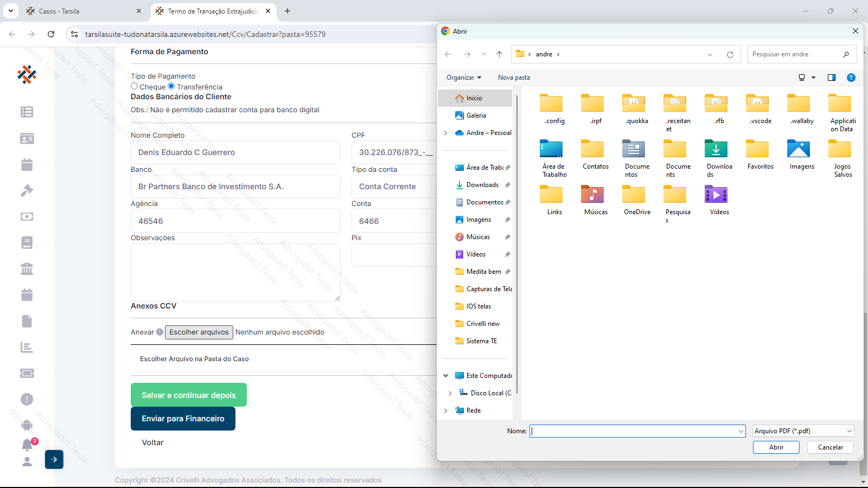Viewport: 868px width, 488px height.
Task: Open the Downloads folder icon
Action: (x=716, y=149)
